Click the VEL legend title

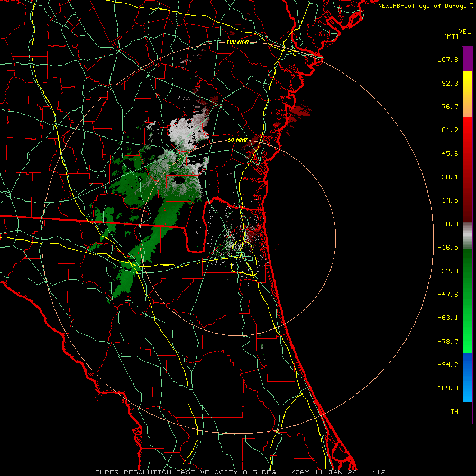[x=464, y=32]
